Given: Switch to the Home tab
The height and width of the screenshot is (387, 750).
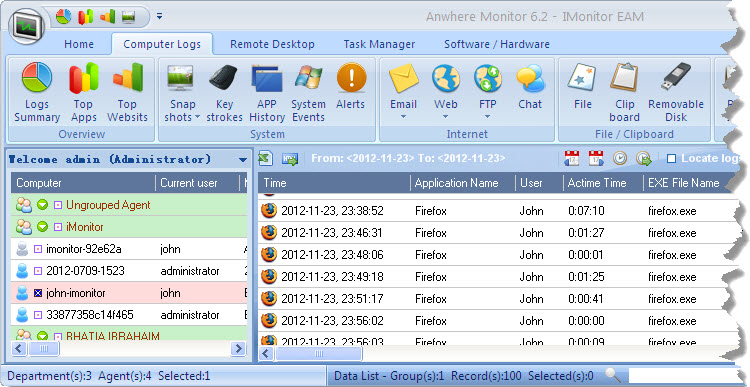Looking at the screenshot, I should tap(79, 44).
